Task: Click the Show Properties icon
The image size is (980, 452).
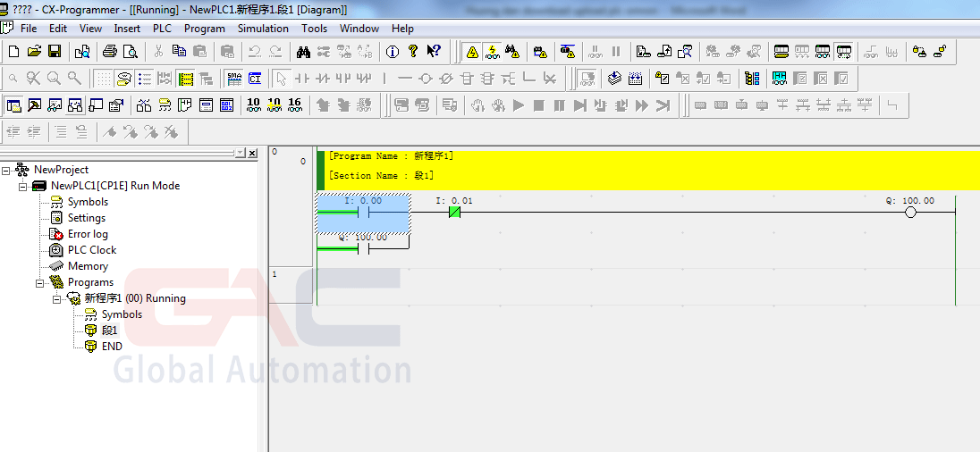Action: tap(116, 105)
